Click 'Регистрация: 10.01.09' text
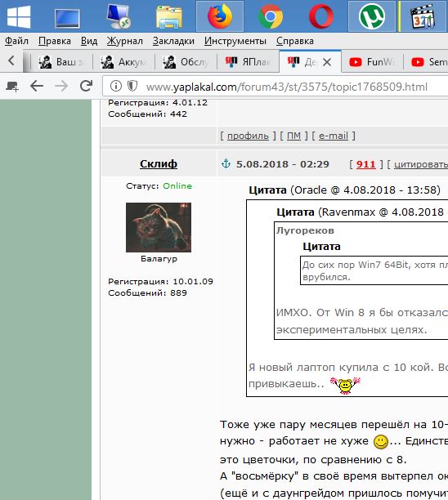Screen dimensions: 448x500 [160, 282]
